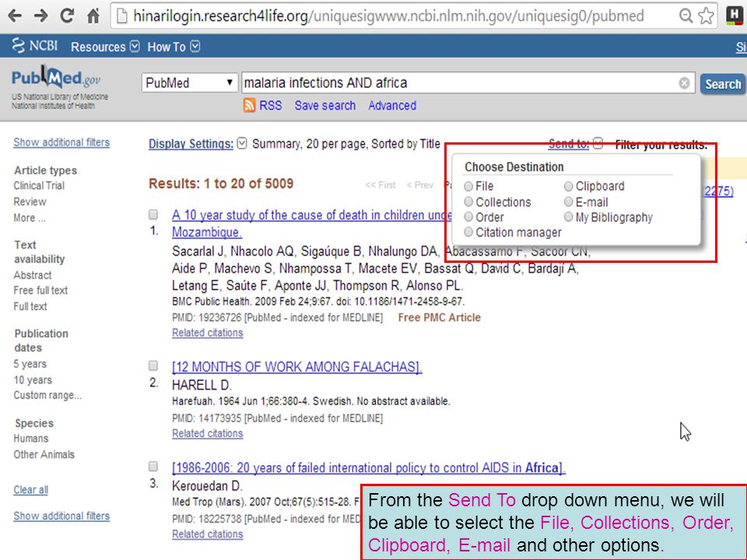Open Related citations for Sacarlal article
The width and height of the screenshot is (747, 560).
(208, 333)
